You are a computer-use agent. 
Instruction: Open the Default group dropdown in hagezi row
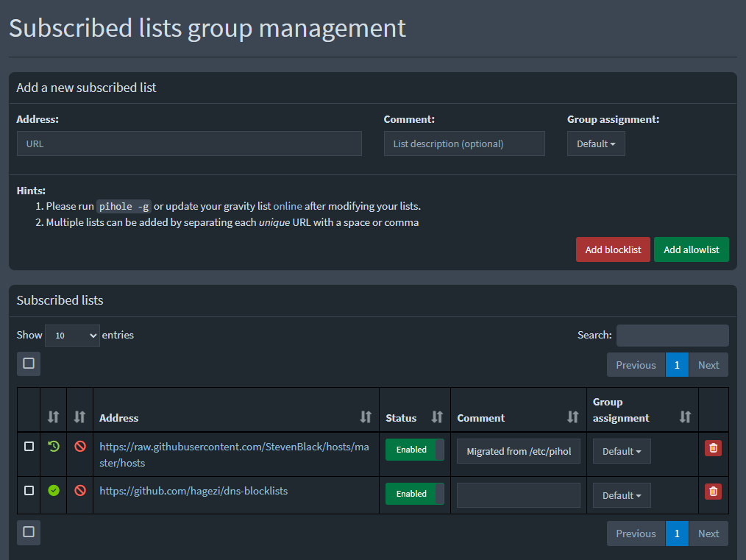[622, 496]
